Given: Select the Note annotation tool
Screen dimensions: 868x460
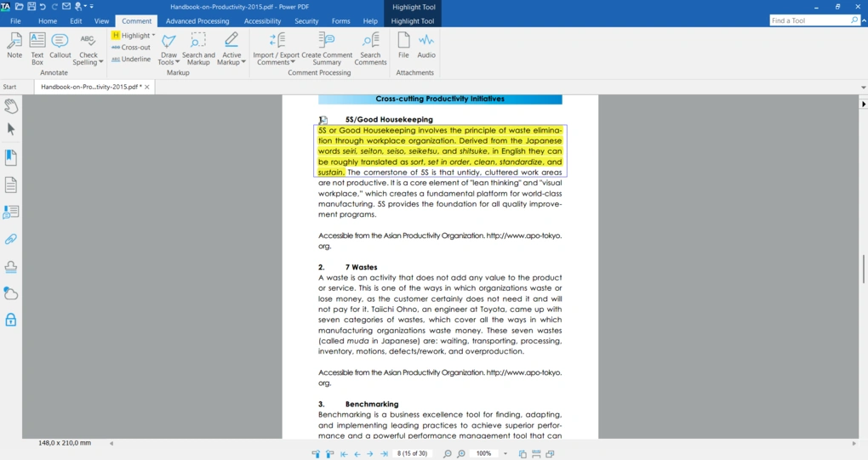Looking at the screenshot, I should [x=14, y=45].
